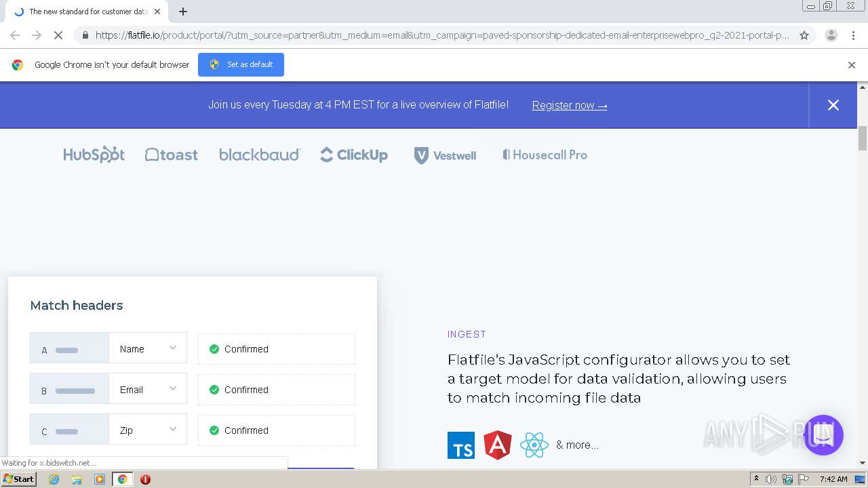Image resolution: width=868 pixels, height=488 pixels.
Task: Select column C cell
Action: click(x=69, y=430)
